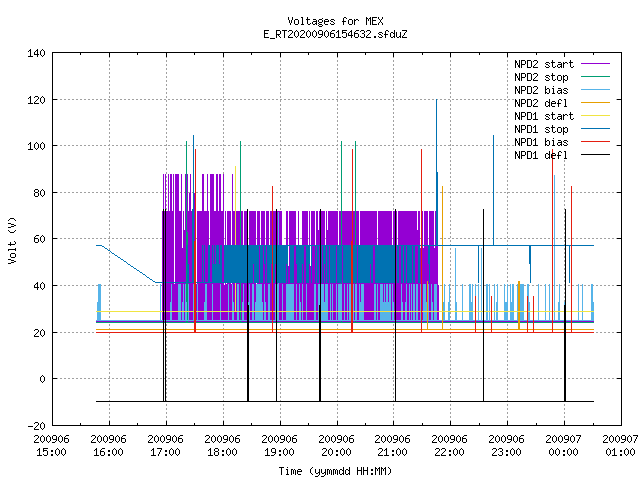This screenshot has width=640, height=480.
Task: Click y-axis tick value -20
Action: [36, 426]
